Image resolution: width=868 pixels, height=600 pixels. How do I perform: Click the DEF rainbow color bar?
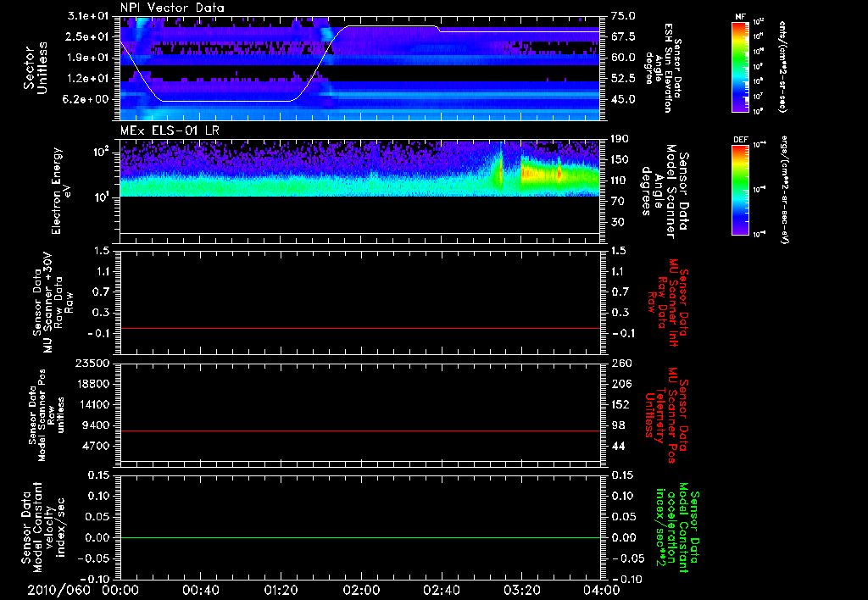[x=740, y=190]
